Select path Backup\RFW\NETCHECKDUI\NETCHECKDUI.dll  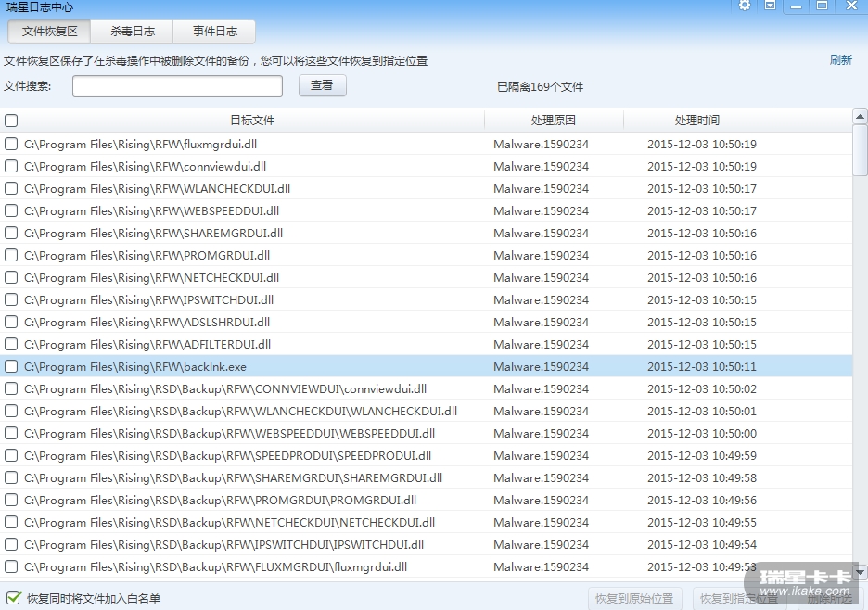click(230, 522)
